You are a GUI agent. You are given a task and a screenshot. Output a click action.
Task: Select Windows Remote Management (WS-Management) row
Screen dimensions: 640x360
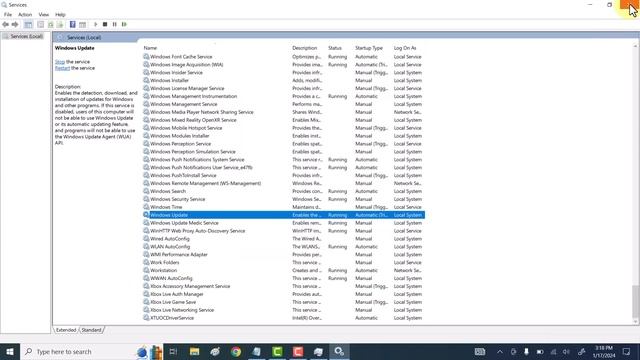click(284, 183)
